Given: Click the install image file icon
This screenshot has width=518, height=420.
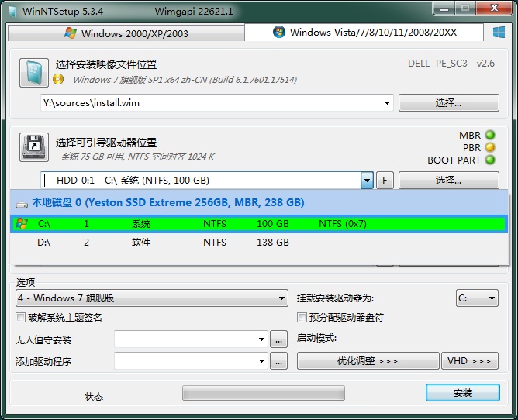Looking at the screenshot, I should (x=34, y=71).
